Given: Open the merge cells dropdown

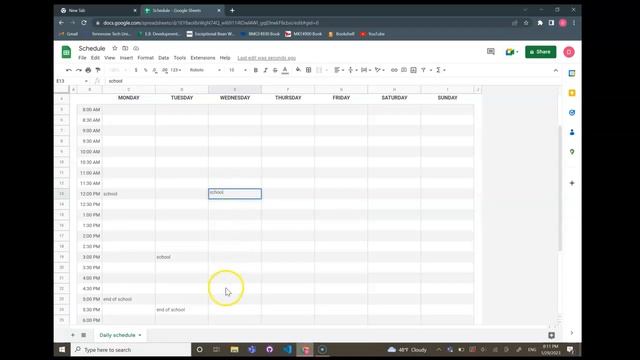Looking at the screenshot, I should tap(322, 70).
